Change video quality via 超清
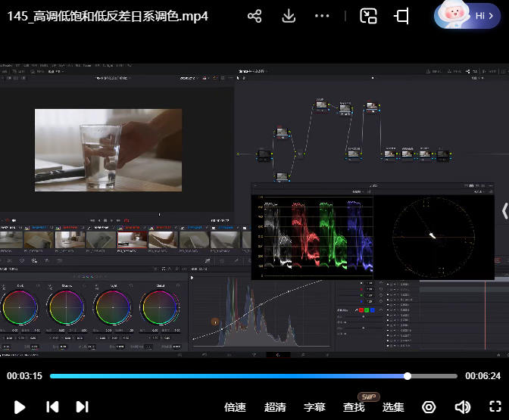The height and width of the screenshot is (420, 509). click(x=275, y=407)
